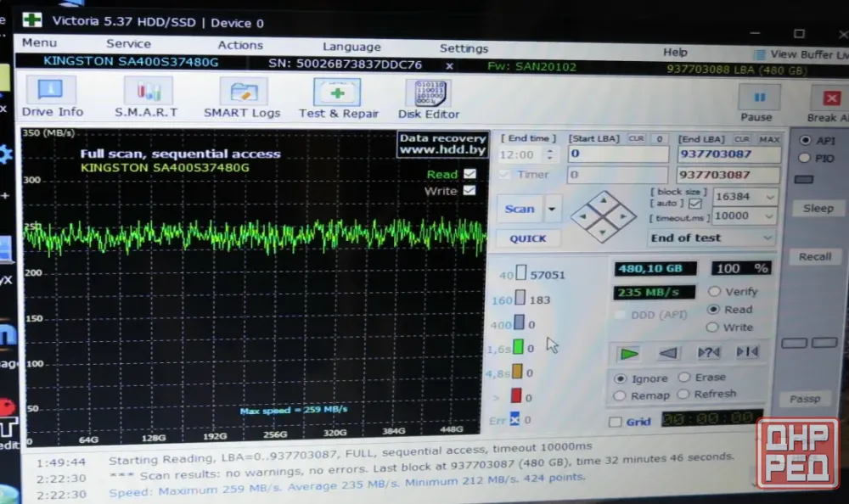Image resolution: width=849 pixels, height=504 pixels.
Task: Click the 0 button next to Start LBA
Action: coord(659,138)
